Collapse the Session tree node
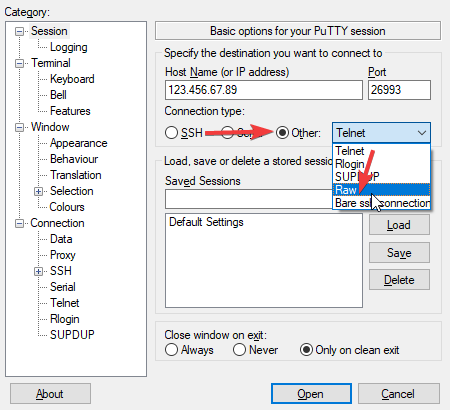Screen dimensions: 450x410 point(19,31)
